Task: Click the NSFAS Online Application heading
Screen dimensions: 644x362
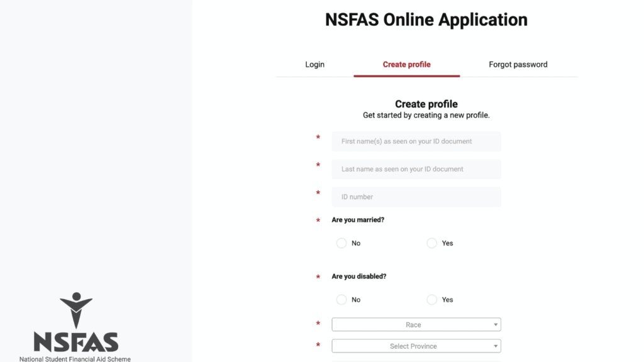Action: (x=426, y=19)
